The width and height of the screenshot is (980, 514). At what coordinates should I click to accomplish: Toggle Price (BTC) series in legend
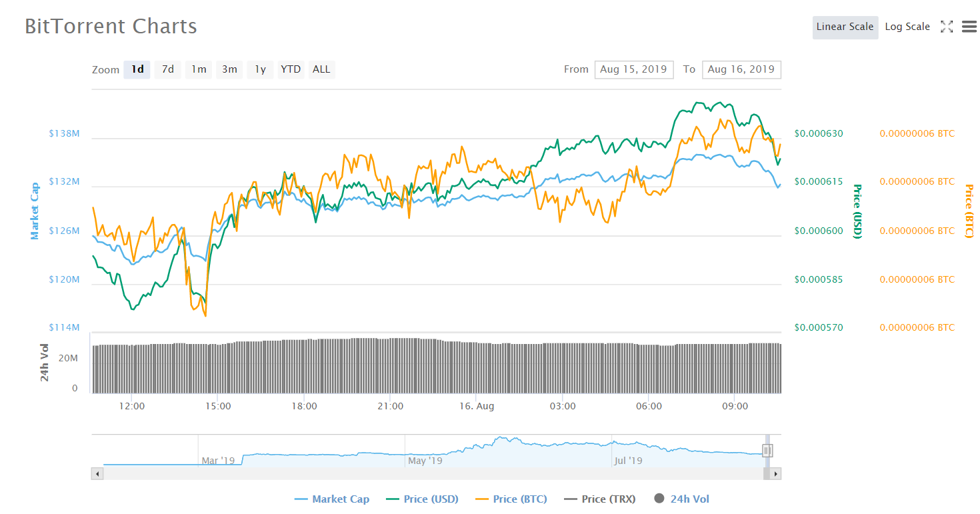(511, 499)
